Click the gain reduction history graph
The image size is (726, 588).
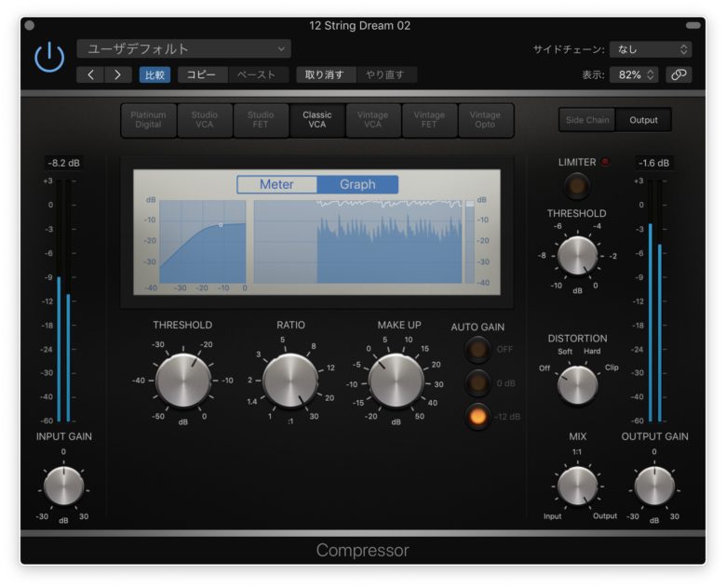[358, 241]
